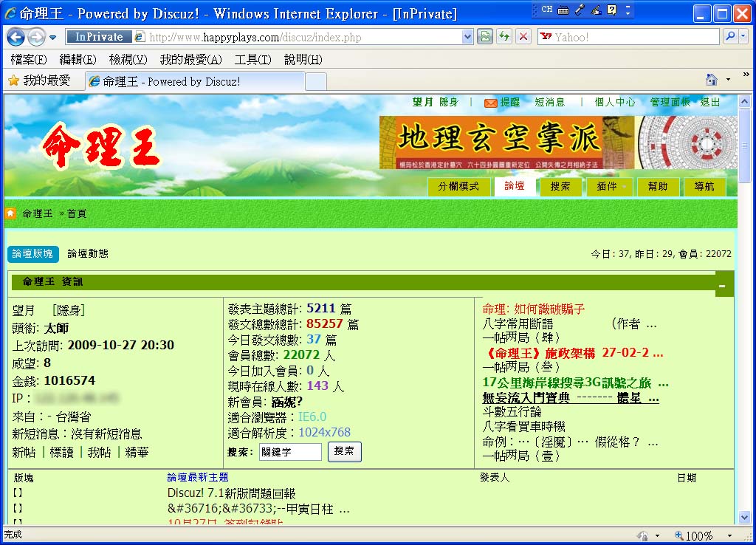The image size is (756, 545).
Task: Click the browser Back arrow button
Action: pyautogui.click(x=16, y=37)
